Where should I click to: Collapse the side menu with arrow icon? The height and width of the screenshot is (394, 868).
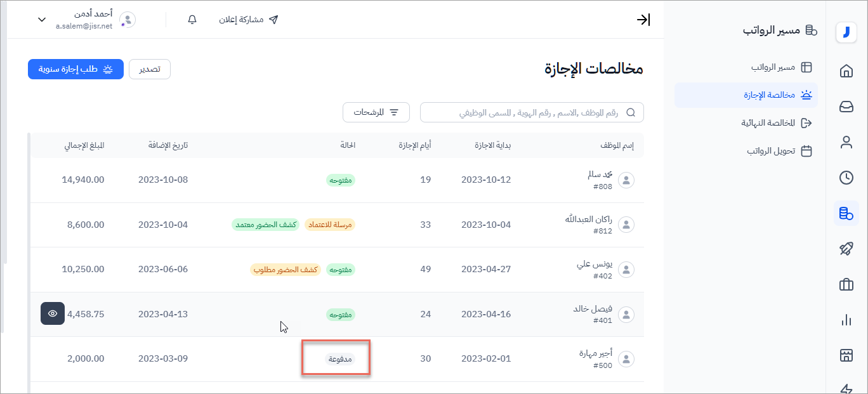point(643,20)
